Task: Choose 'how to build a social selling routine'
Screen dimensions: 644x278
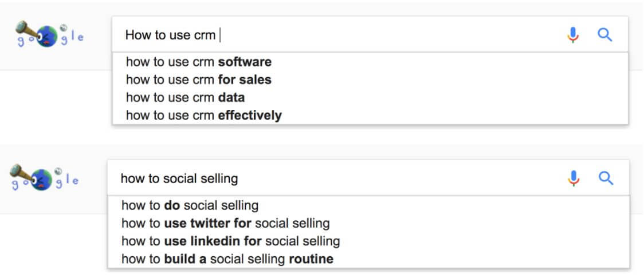Action: click(x=227, y=259)
